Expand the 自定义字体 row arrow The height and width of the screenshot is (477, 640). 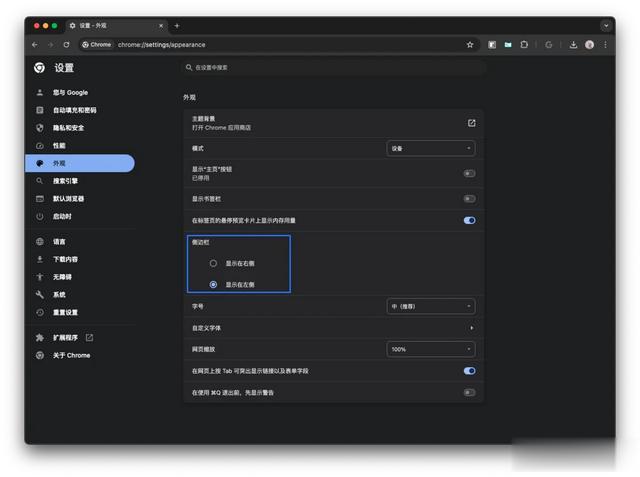[471, 328]
